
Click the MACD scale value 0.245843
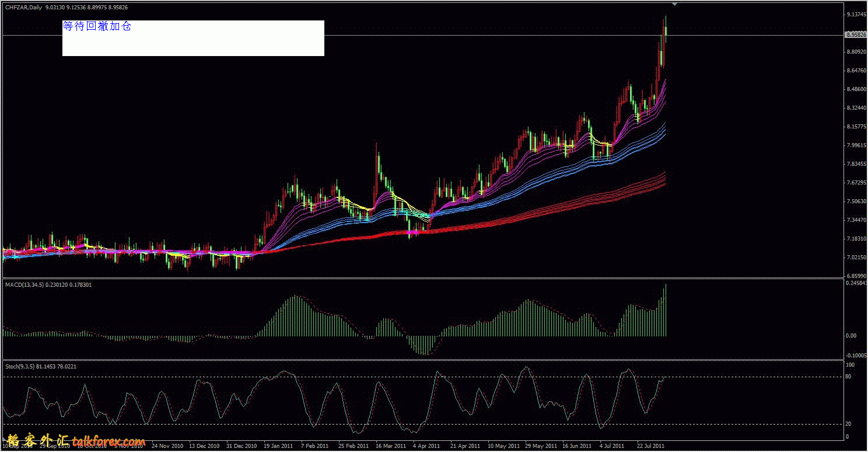pos(856,283)
